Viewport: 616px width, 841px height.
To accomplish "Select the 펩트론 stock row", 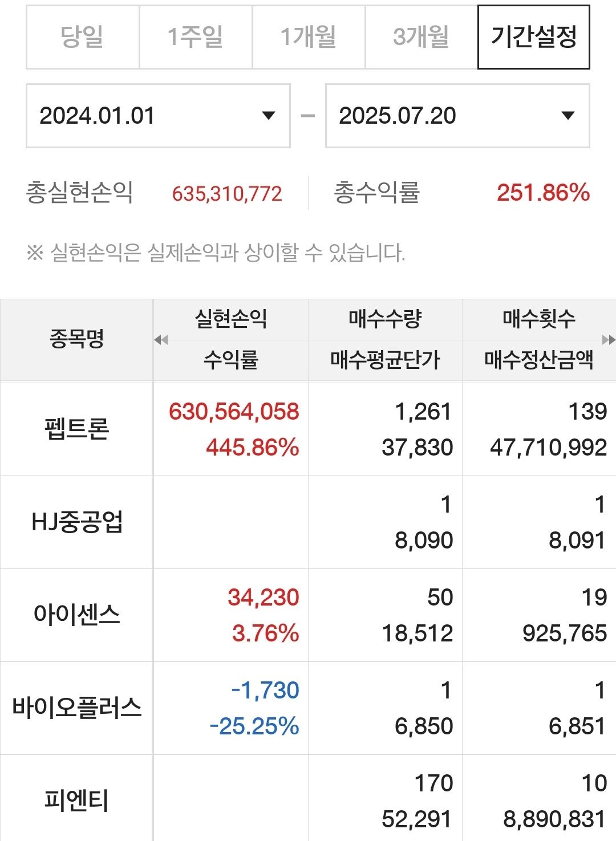I will pyautogui.click(x=308, y=429).
